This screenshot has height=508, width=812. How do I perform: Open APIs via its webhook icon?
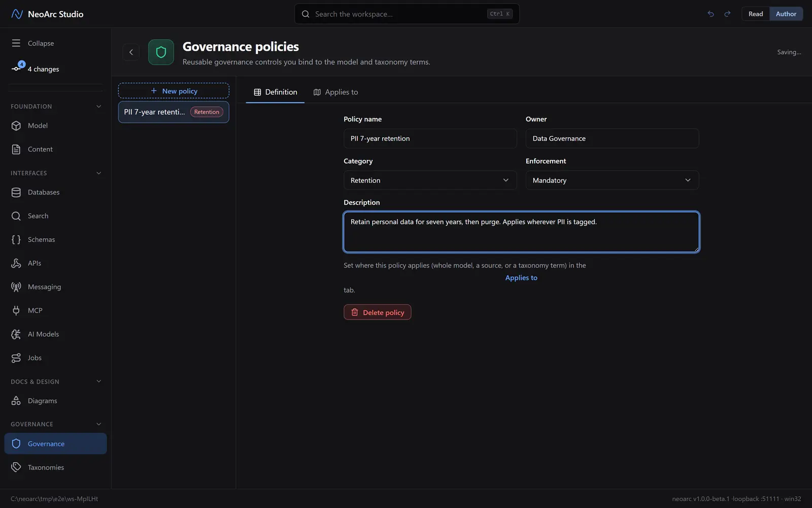(16, 263)
